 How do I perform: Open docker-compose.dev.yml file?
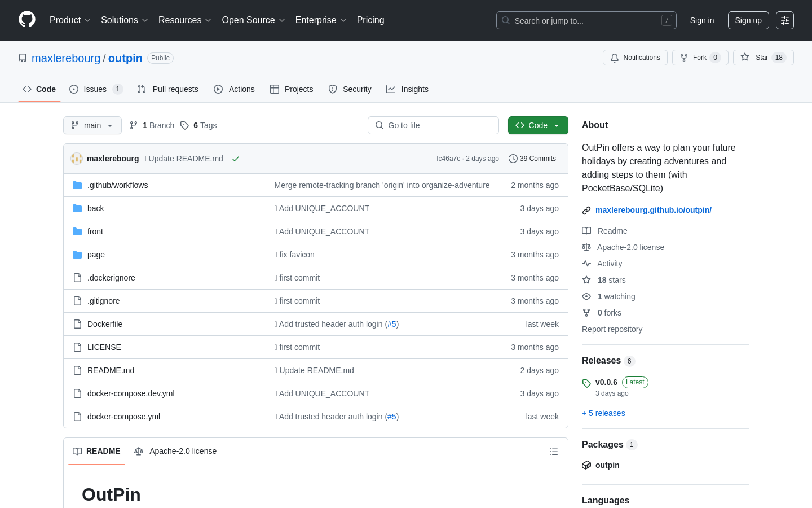coord(131,393)
